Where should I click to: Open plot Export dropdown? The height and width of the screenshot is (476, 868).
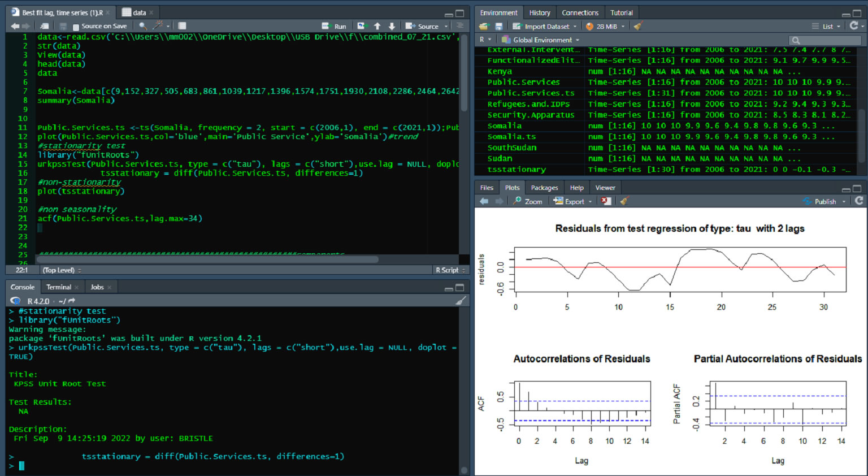point(572,201)
